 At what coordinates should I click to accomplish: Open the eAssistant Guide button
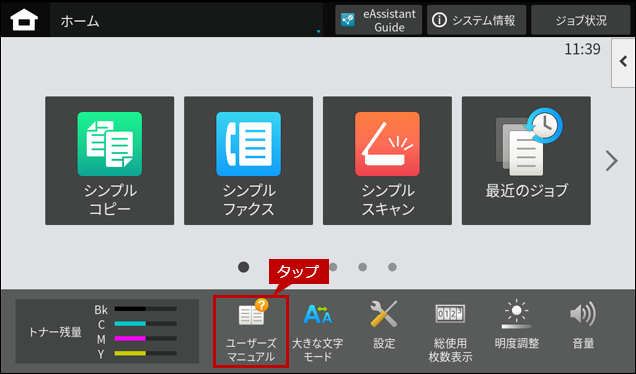pyautogui.click(x=378, y=20)
